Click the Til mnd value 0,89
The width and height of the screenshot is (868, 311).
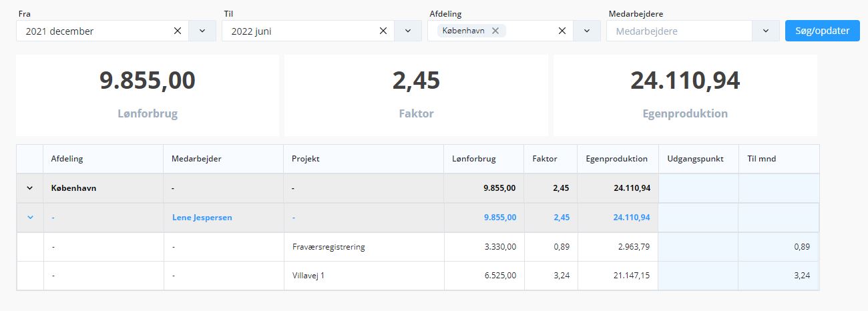pyautogui.click(x=801, y=247)
